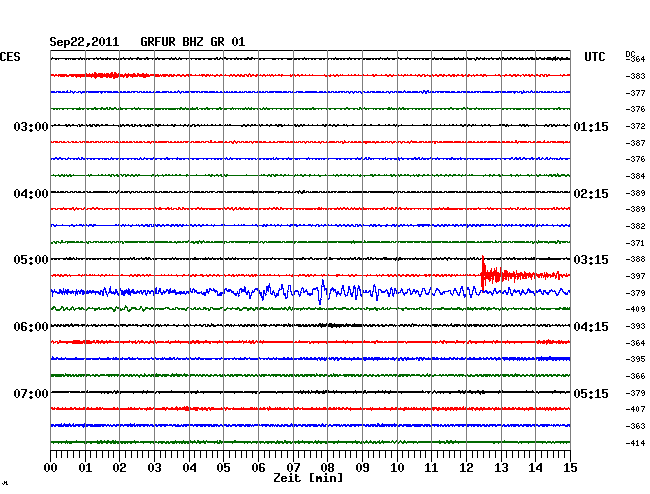Select the 06:00 local time label
The image size is (650, 494).
point(31,327)
